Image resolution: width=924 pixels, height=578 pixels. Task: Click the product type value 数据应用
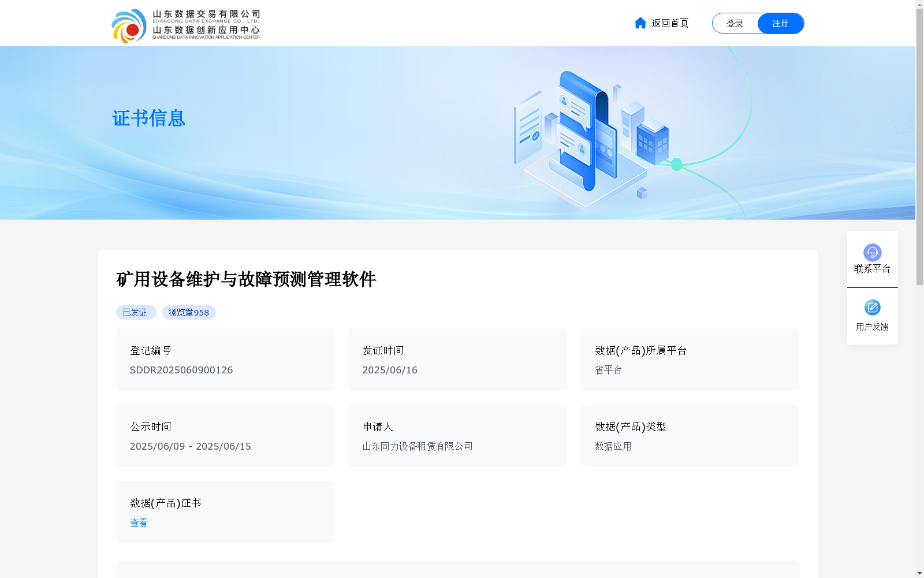[x=613, y=446]
